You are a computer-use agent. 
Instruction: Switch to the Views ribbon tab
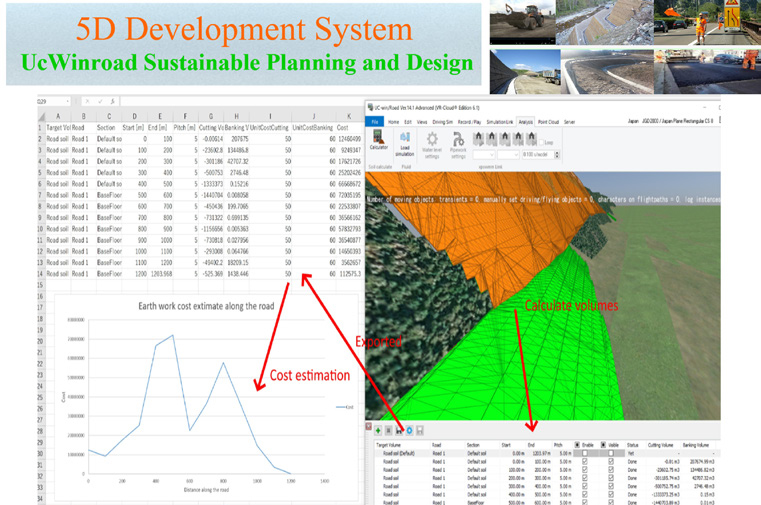422,122
